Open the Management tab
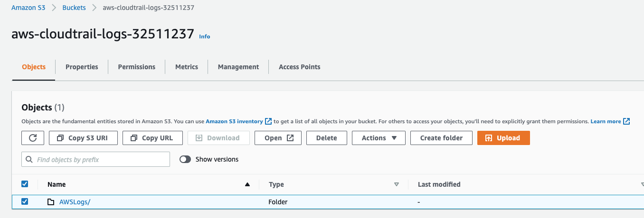 click(x=238, y=67)
